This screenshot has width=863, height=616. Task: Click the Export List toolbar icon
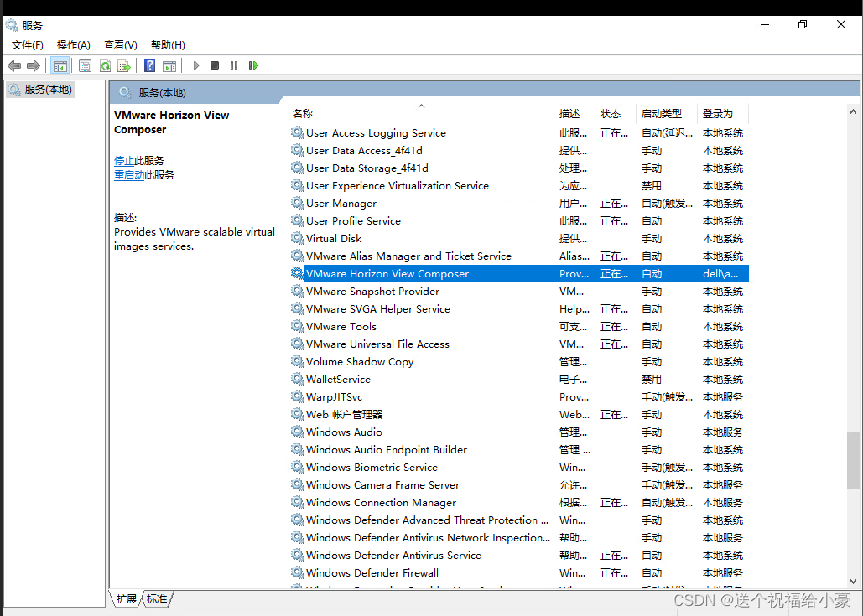click(x=124, y=66)
